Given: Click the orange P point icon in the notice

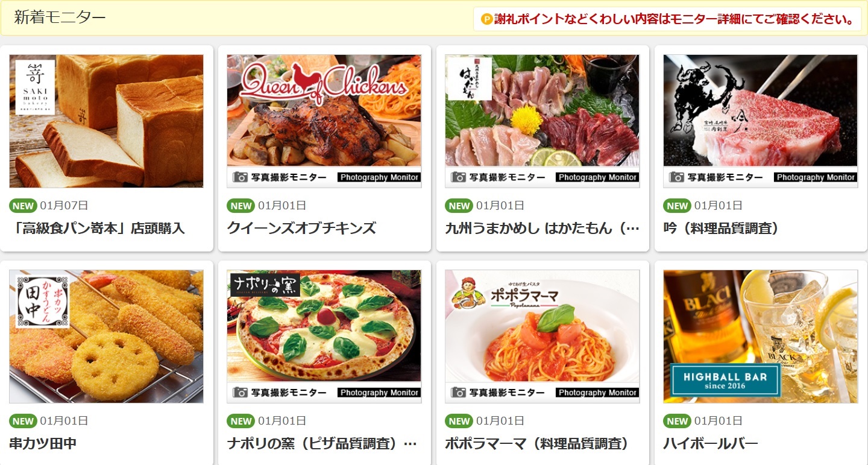Looking at the screenshot, I should pos(486,19).
